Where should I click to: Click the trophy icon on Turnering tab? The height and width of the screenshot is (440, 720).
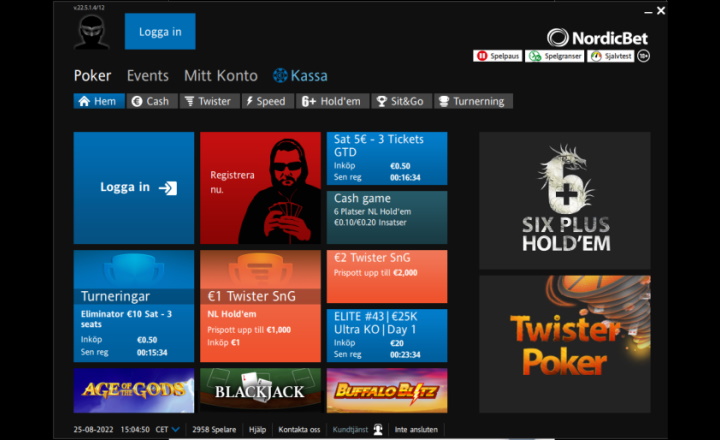coord(444,102)
